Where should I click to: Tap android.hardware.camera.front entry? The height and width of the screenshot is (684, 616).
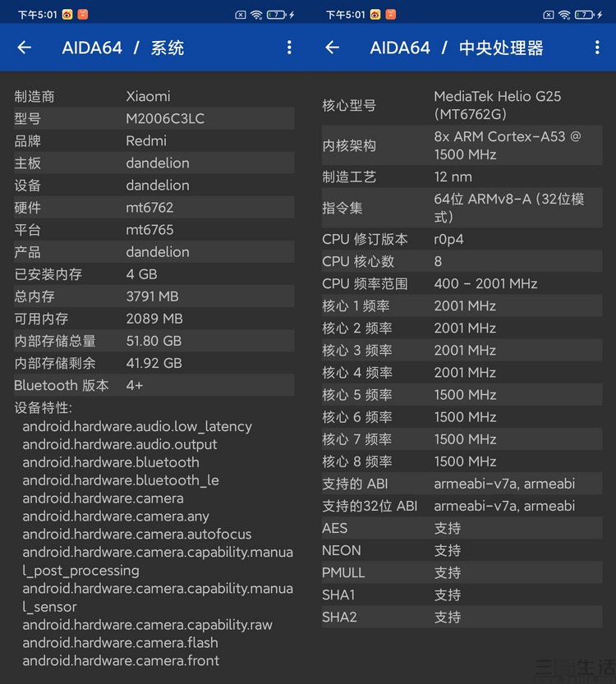pyautogui.click(x=121, y=660)
